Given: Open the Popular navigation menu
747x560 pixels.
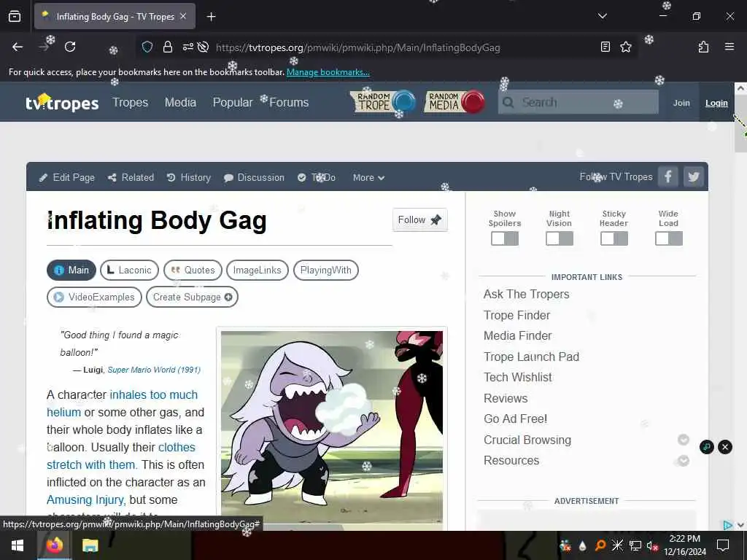Looking at the screenshot, I should point(233,102).
